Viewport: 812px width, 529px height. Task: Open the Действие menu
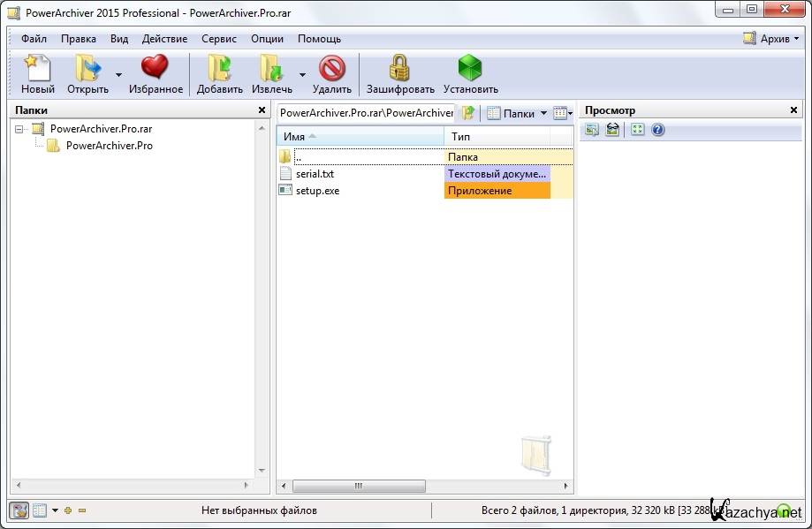coord(164,39)
